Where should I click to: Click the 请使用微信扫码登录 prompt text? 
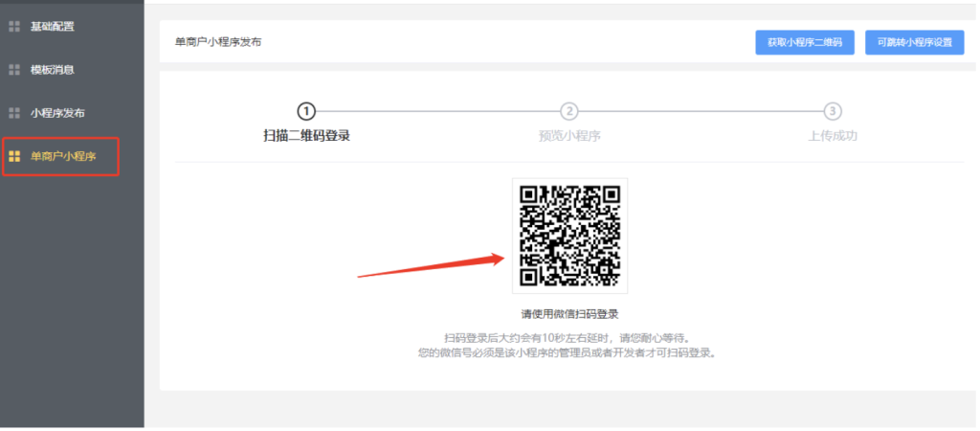(x=569, y=314)
